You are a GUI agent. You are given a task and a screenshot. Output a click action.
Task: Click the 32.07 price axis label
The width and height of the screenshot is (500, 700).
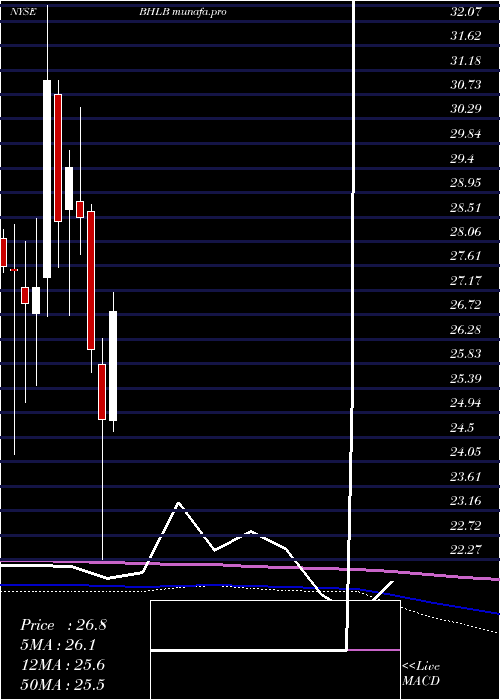466,12
